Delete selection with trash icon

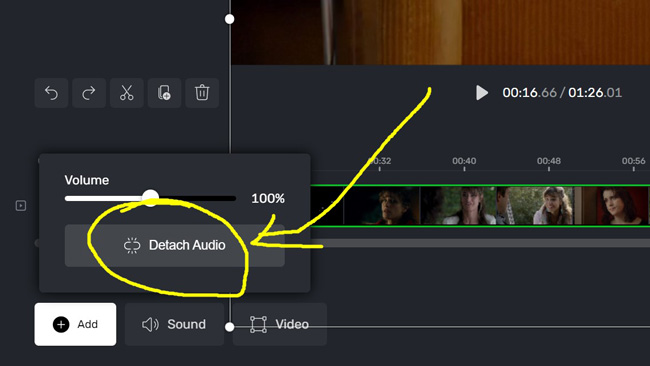[202, 93]
